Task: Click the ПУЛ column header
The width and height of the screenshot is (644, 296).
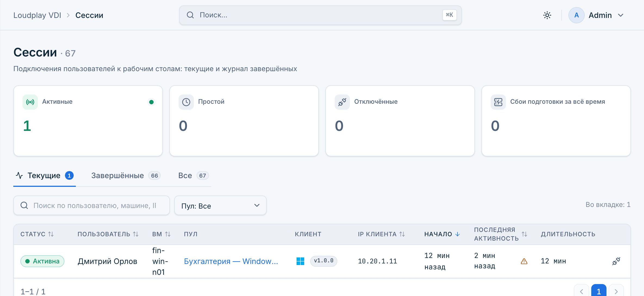Action: point(191,234)
